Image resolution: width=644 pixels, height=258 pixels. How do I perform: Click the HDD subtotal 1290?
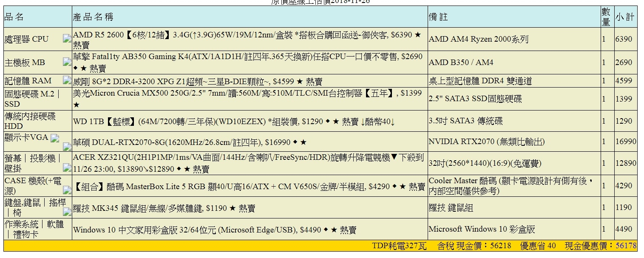(x=624, y=121)
